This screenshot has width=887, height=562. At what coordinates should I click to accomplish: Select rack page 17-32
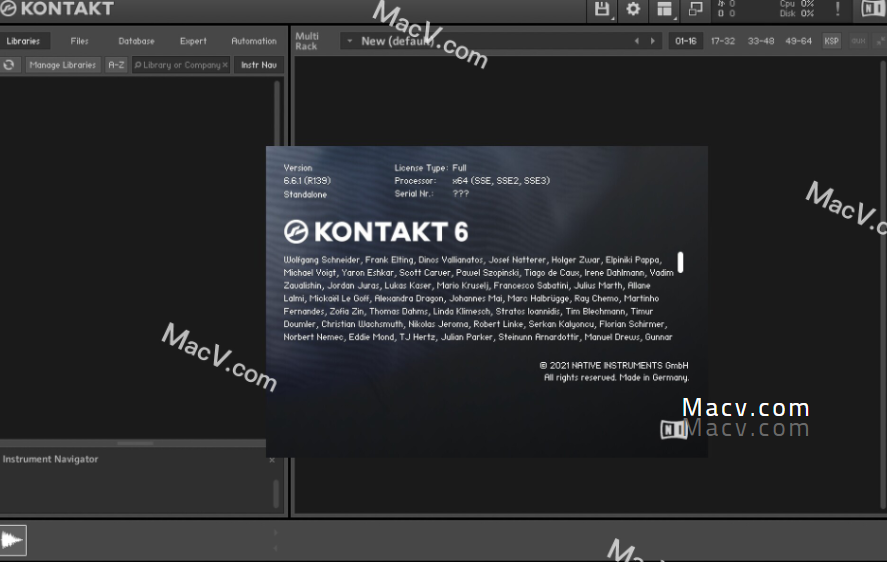[723, 41]
